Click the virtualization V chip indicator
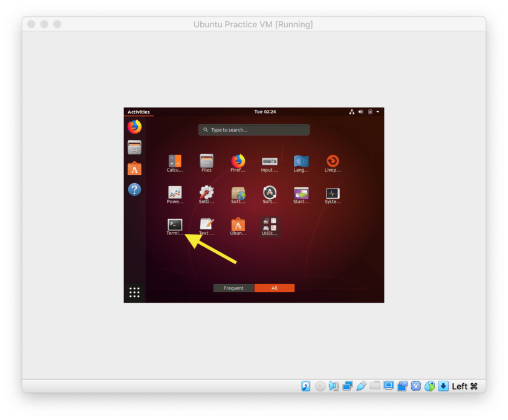The width and height of the screenshot is (508, 420). tap(416, 386)
